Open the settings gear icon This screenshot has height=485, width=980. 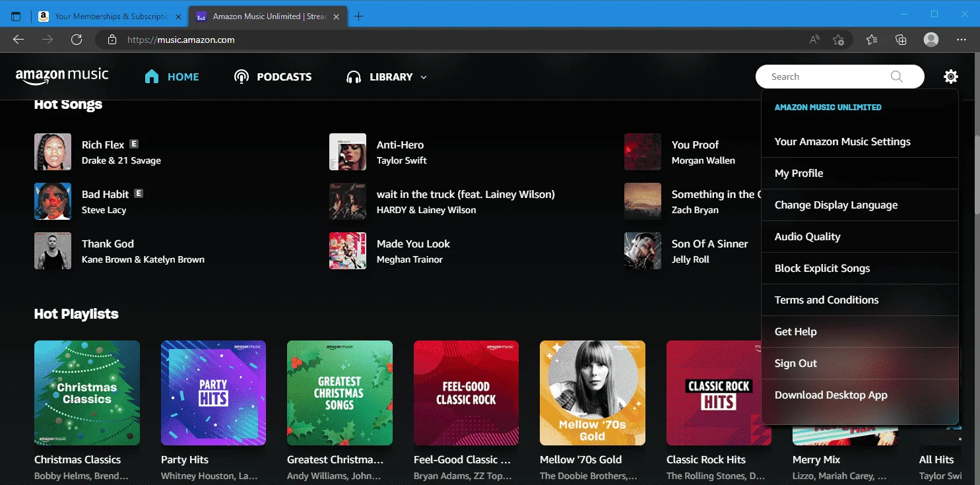[x=950, y=77]
